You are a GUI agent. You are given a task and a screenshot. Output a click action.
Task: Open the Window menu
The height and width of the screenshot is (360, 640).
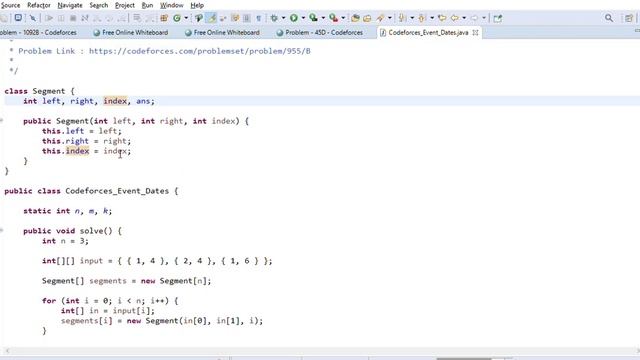171,5
